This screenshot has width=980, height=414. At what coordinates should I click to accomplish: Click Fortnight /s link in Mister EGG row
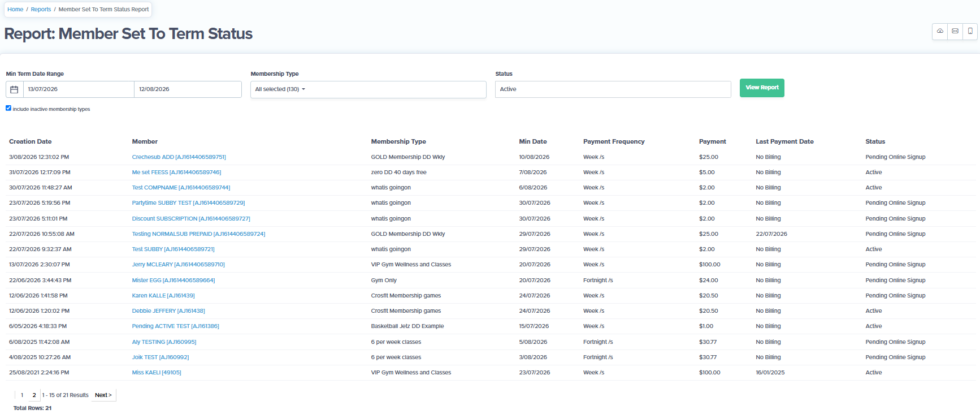[598, 281]
